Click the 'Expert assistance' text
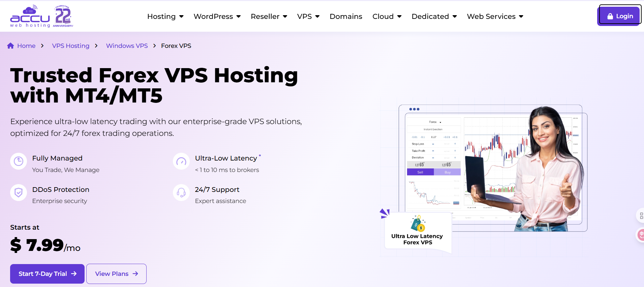The height and width of the screenshot is (287, 644). coord(220,201)
